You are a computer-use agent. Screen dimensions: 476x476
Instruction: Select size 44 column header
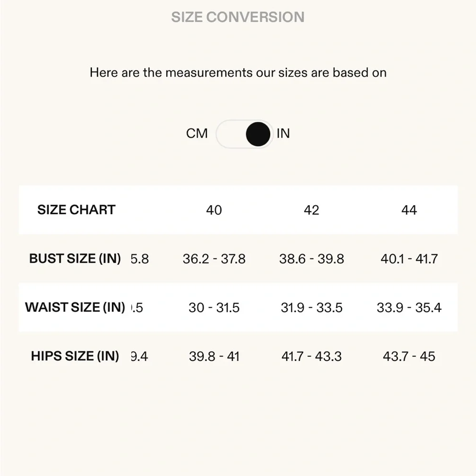click(x=409, y=210)
